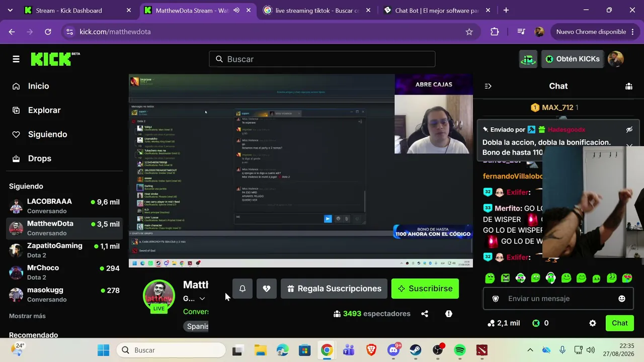Screen dimensions: 644x362
Task: Go back in browser history
Action: [12, 32]
